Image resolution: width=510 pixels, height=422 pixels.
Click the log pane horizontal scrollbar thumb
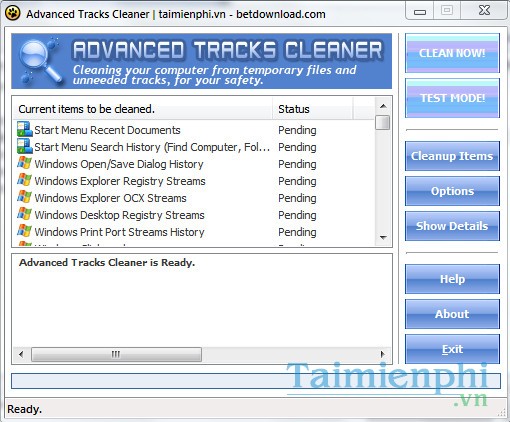pyautogui.click(x=116, y=354)
